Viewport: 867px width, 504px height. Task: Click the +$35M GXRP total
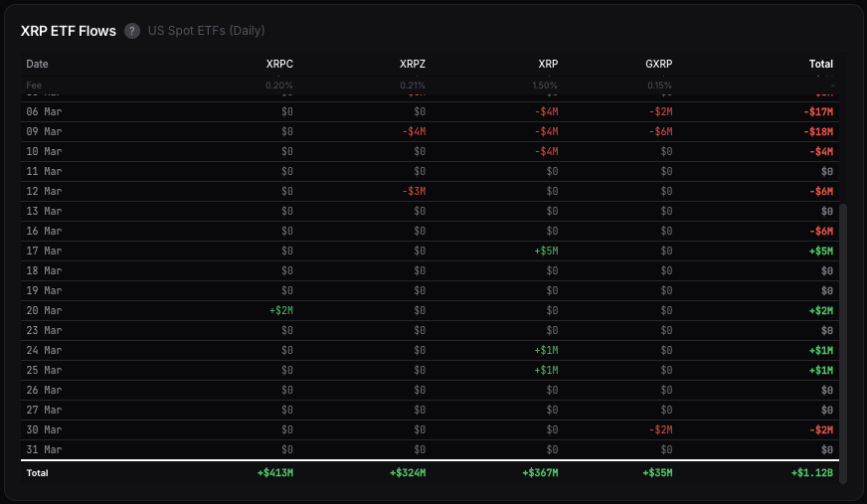[657, 473]
